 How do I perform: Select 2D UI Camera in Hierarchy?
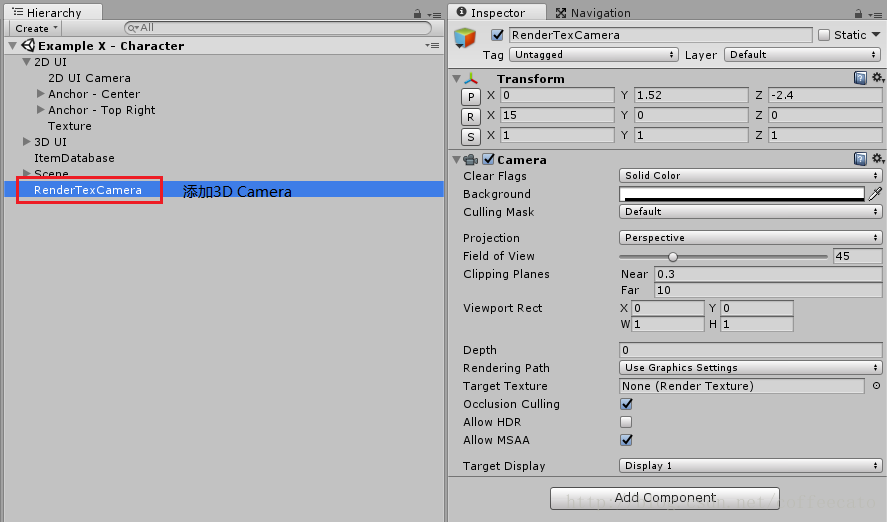tap(89, 77)
